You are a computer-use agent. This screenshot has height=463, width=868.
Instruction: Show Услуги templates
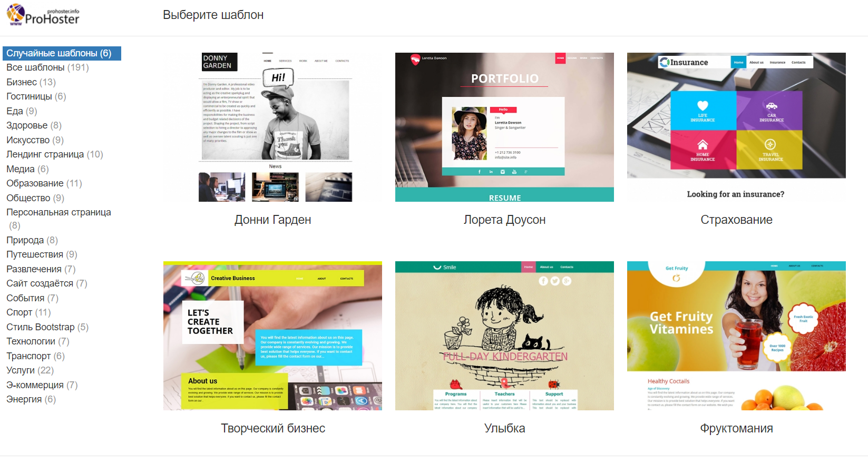30,370
